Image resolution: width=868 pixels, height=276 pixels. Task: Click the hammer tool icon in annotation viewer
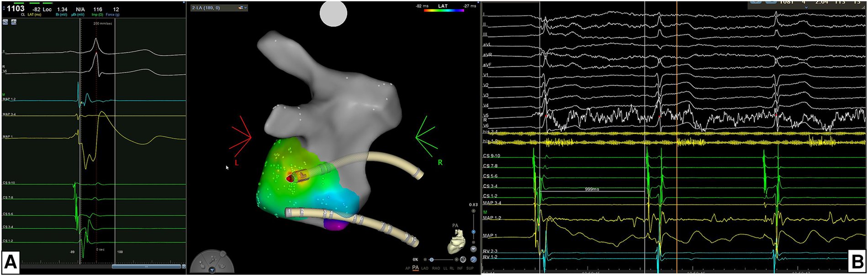click(x=6, y=21)
